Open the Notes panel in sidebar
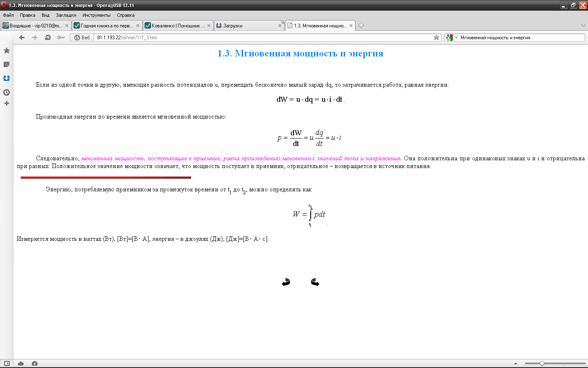 7,65
